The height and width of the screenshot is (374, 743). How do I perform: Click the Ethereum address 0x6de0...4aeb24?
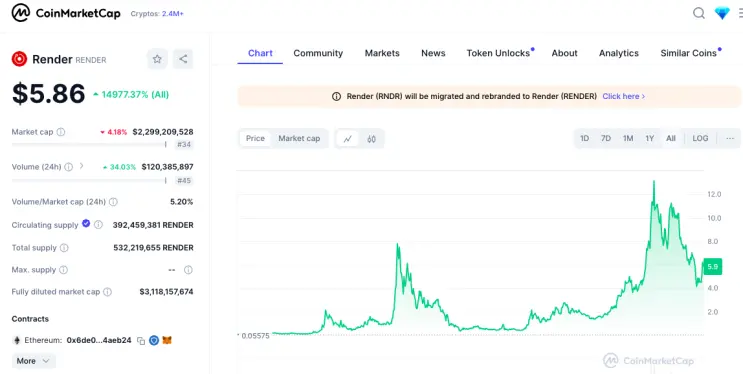click(99, 340)
